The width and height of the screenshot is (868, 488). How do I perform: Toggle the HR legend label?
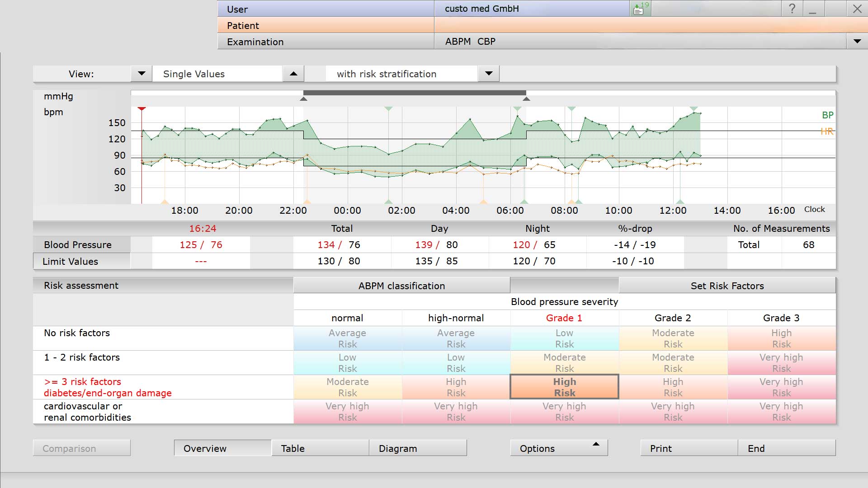(827, 131)
